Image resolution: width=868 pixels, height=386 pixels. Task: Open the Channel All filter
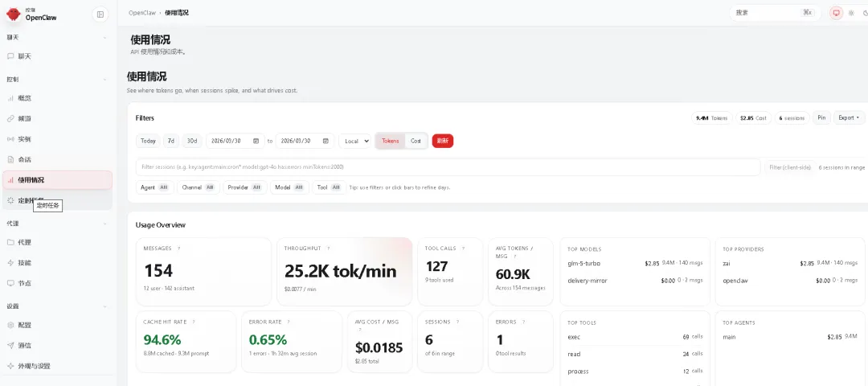198,187
